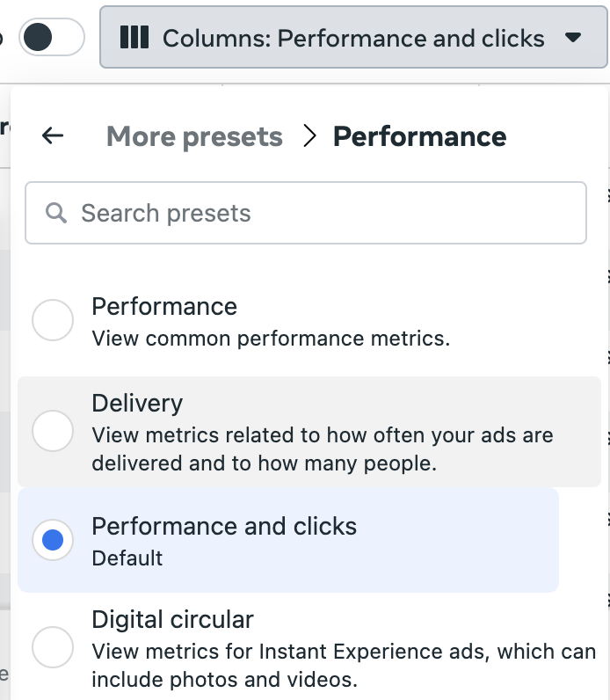Expand Columns: Performance and clicks menu
The image size is (610, 700).
(x=353, y=37)
